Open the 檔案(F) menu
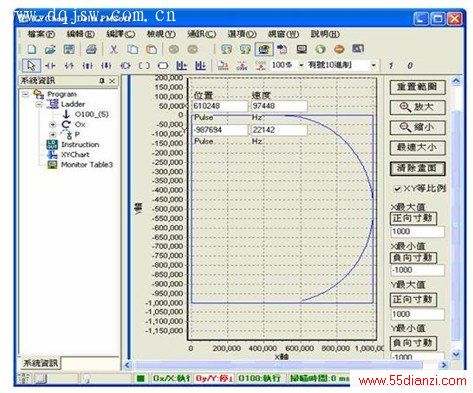Screen dimensions: 473x393 [41, 34]
